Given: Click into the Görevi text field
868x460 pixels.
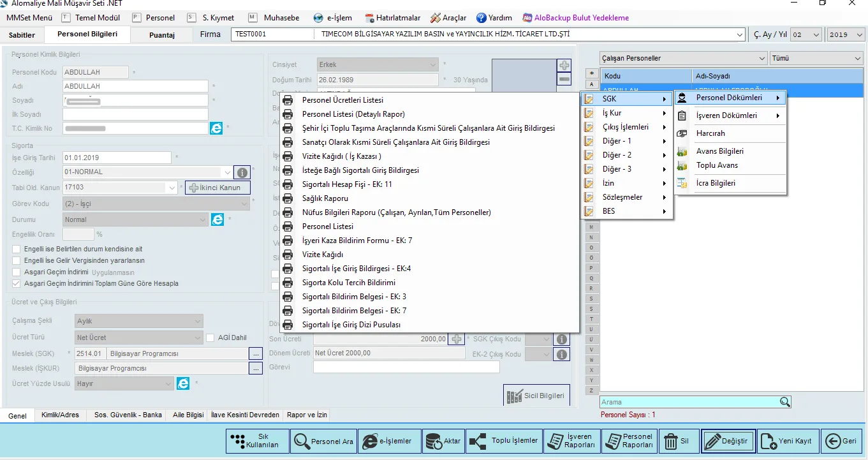Looking at the screenshot, I should (x=406, y=367).
